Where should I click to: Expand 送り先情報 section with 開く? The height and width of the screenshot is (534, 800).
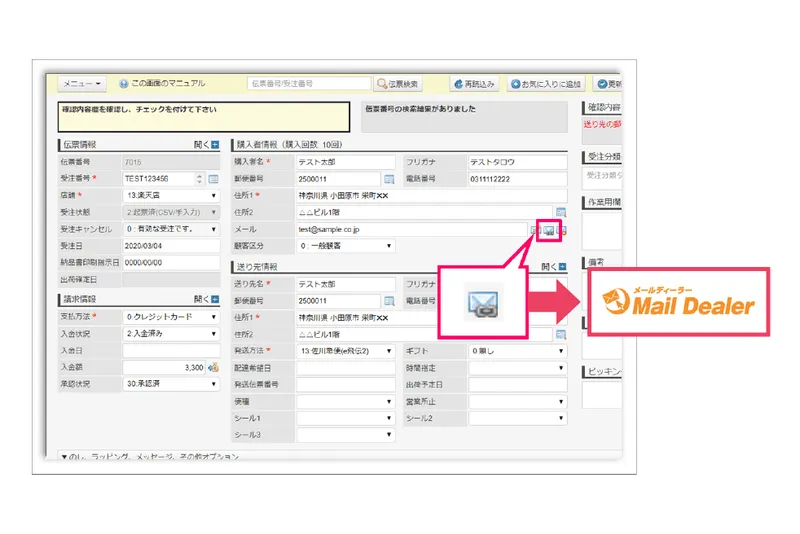pos(554,267)
